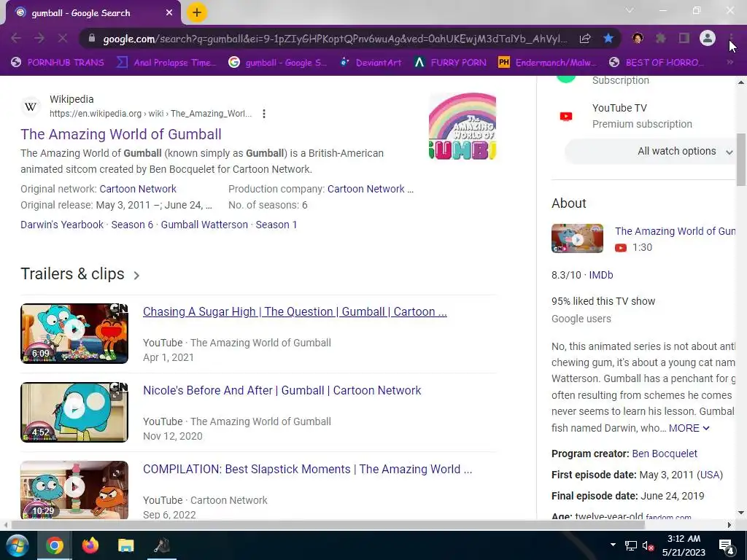Select YouTube TV Premium subscription
The width and height of the screenshot is (747, 560).
point(642,116)
